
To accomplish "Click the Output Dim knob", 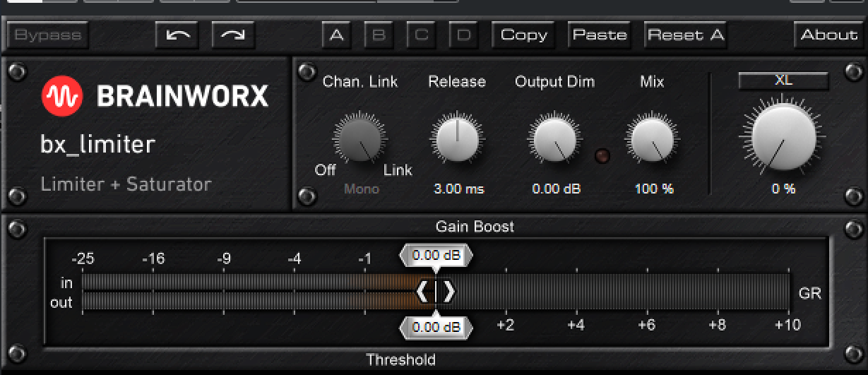I will [554, 138].
